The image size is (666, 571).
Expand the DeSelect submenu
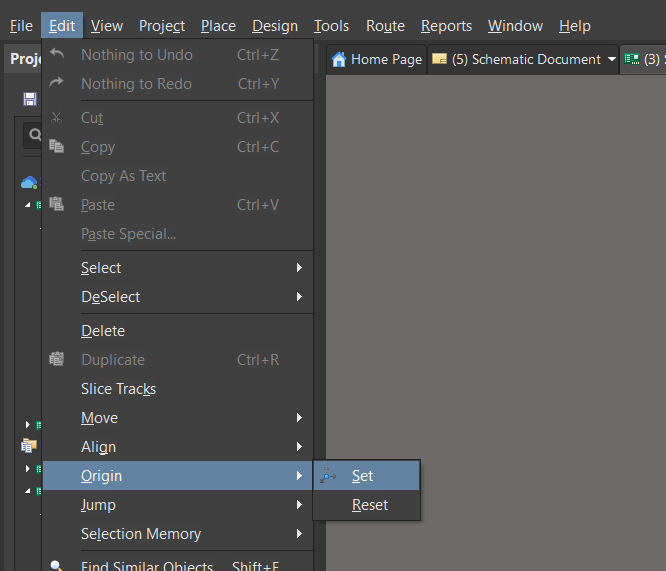(x=178, y=297)
